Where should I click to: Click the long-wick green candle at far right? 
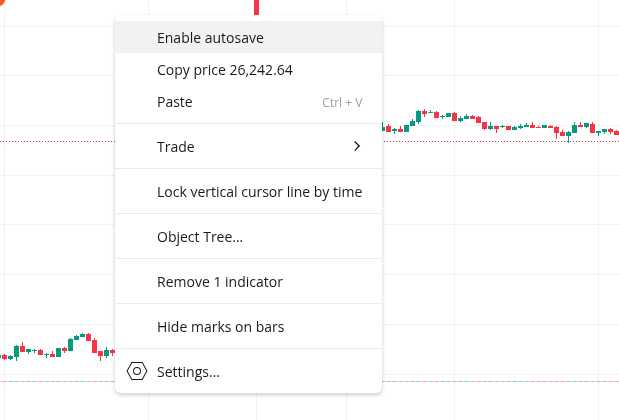[x=568, y=133]
